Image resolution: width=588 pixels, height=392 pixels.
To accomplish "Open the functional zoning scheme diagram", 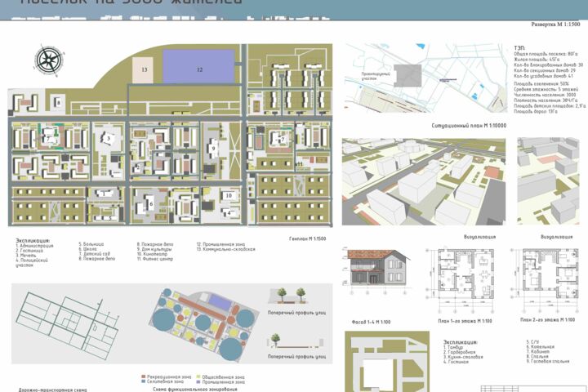I will [x=205, y=324].
